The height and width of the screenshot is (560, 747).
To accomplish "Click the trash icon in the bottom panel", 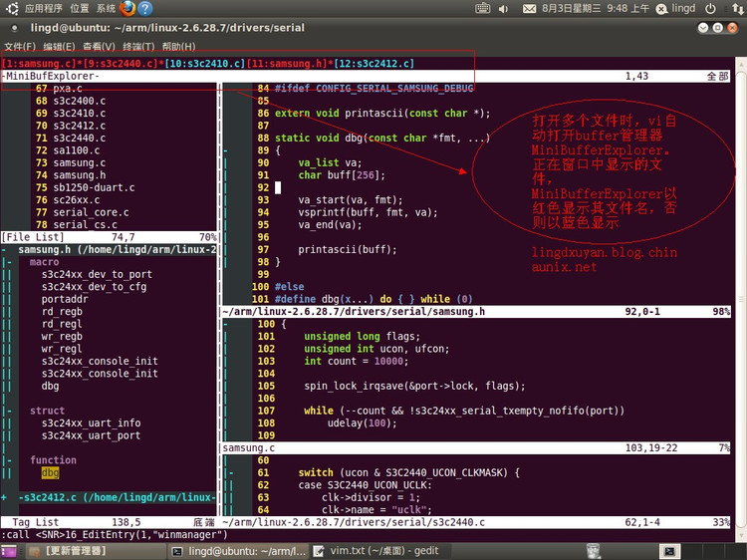I will pyautogui.click(x=594, y=551).
